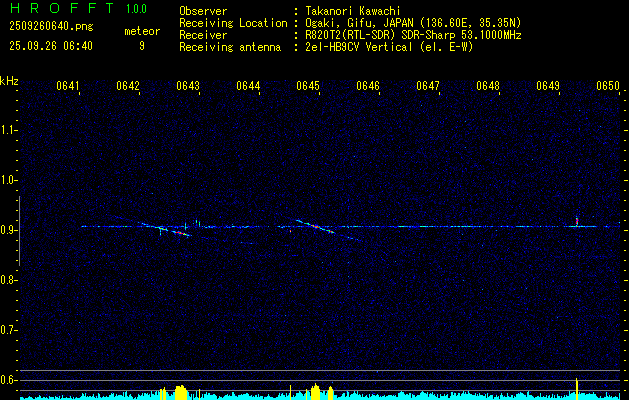Select the filename 2509260640.png

point(51,27)
